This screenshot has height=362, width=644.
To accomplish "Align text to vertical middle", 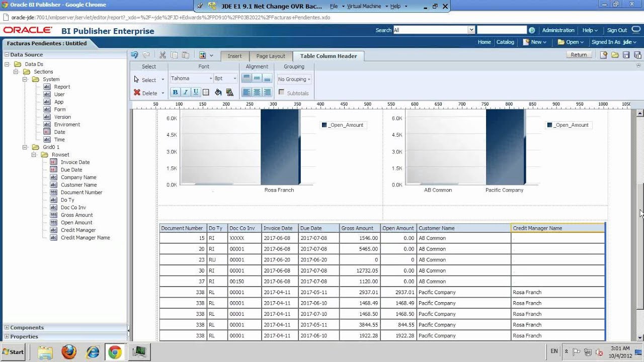I will pyautogui.click(x=257, y=78).
